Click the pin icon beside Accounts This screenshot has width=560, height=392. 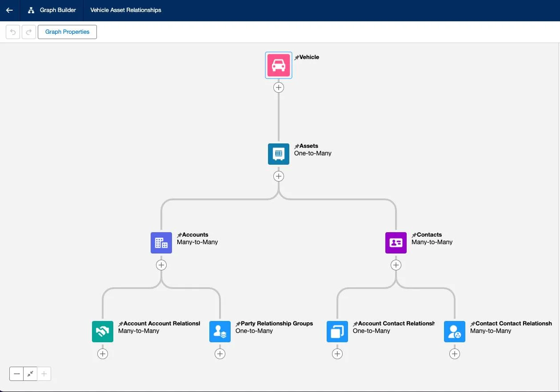click(179, 235)
